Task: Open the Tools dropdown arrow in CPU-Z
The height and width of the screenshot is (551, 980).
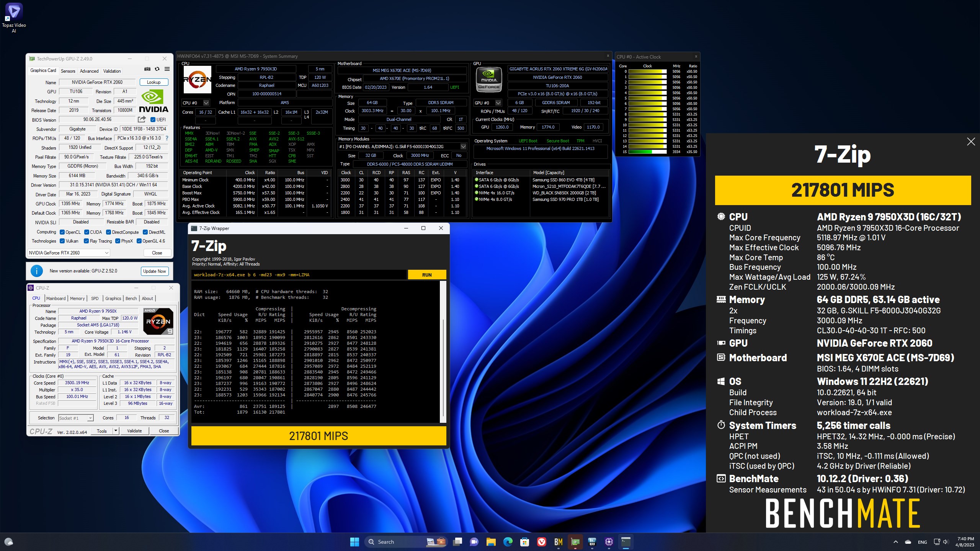Action: click(116, 431)
